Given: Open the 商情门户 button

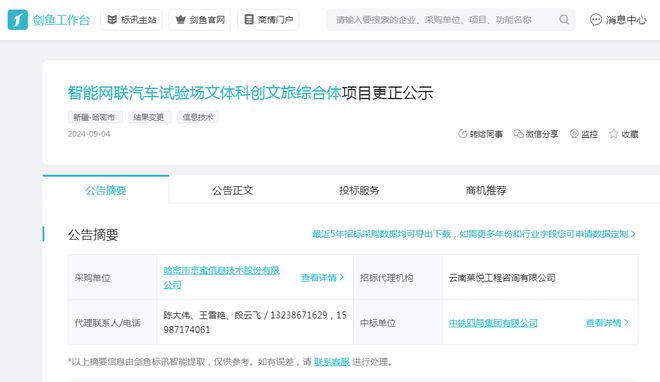Looking at the screenshot, I should 269,20.
